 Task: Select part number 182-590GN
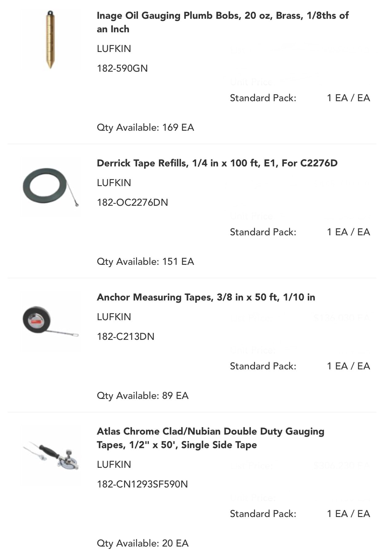click(x=122, y=68)
